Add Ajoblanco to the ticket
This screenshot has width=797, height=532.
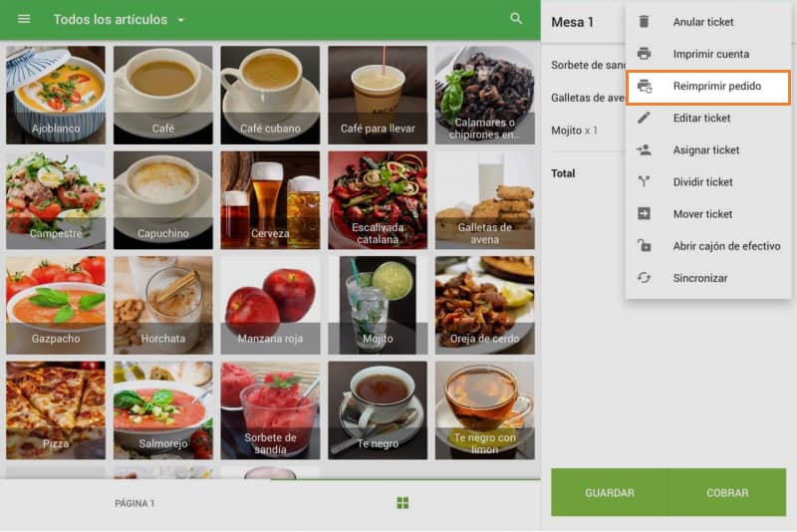[56, 95]
